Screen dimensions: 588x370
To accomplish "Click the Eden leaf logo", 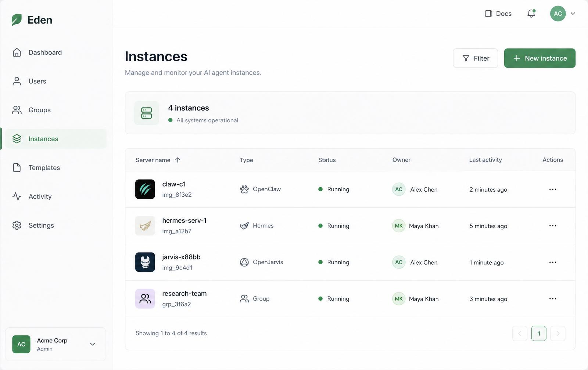I will [17, 20].
